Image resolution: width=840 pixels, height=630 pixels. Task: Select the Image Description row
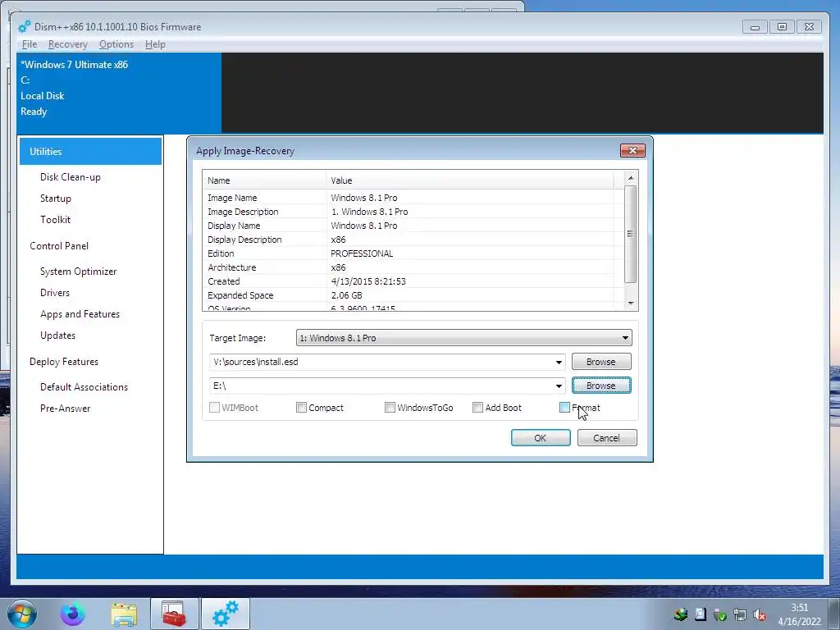point(413,212)
